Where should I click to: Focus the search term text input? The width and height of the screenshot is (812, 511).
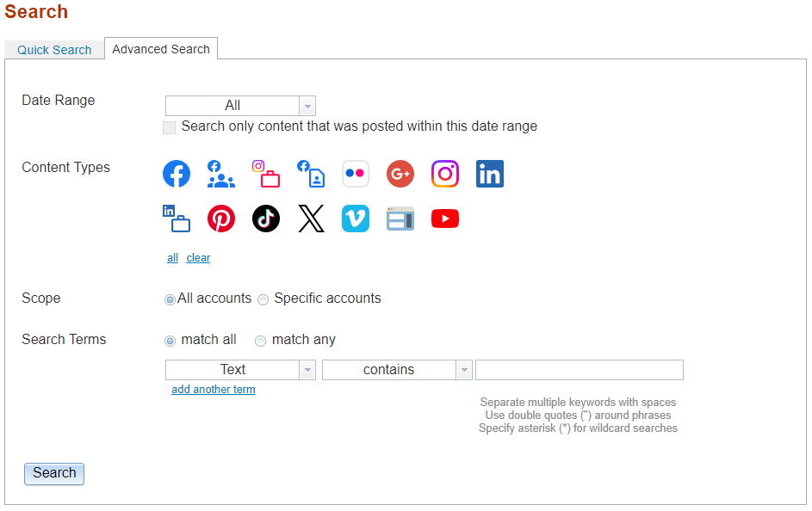coord(580,370)
